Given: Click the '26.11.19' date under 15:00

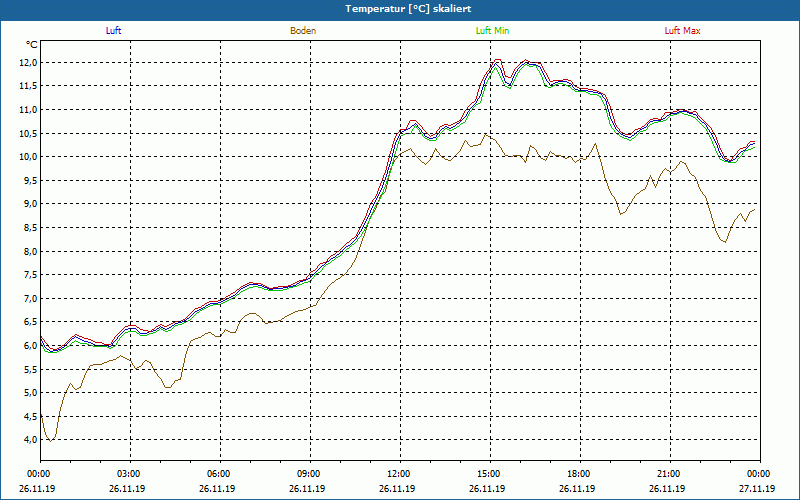Looking at the screenshot, I should [487, 489].
